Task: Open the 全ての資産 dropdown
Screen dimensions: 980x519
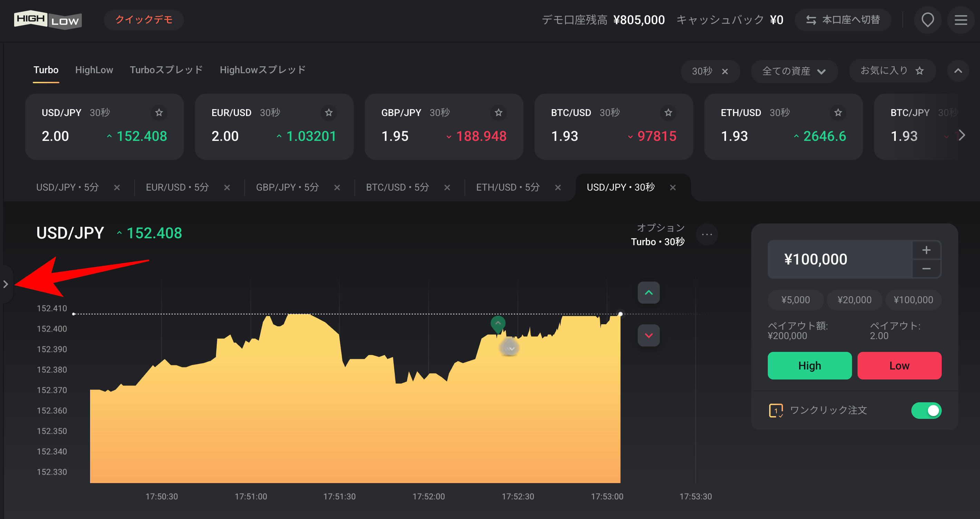Action: (x=794, y=71)
